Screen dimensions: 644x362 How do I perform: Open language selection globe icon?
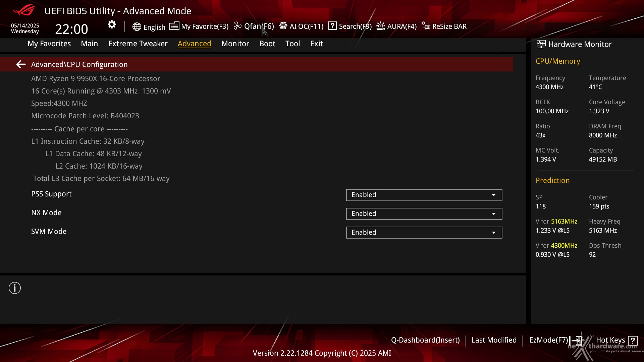point(137,27)
